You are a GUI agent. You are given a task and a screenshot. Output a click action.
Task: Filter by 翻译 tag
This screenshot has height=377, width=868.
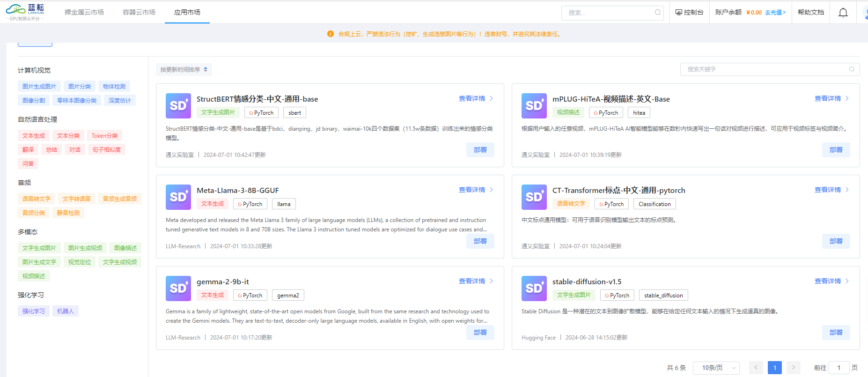tap(28, 150)
